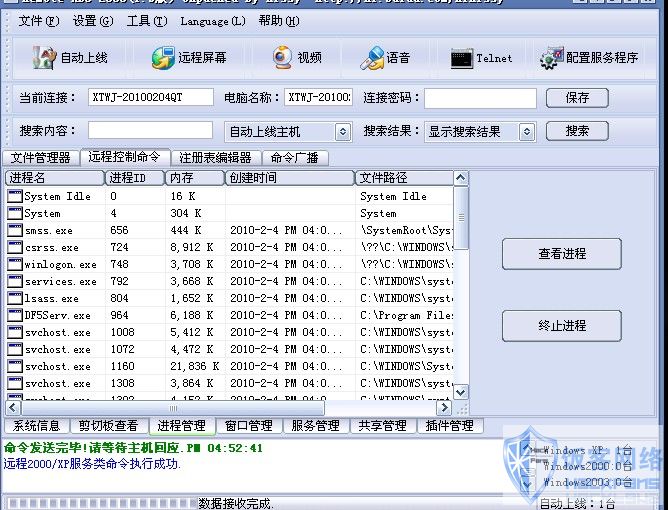This screenshot has height=510, width=668.
Task: Sort by the 进程ID column header
Action: (x=134, y=177)
